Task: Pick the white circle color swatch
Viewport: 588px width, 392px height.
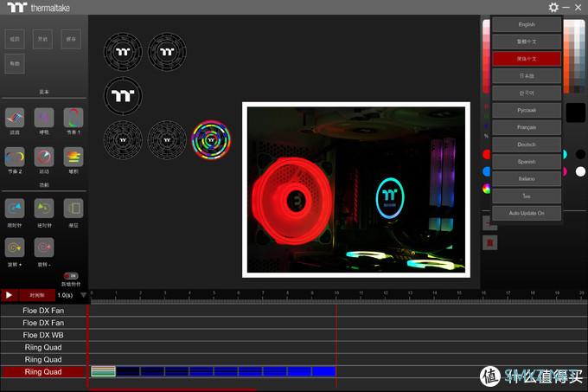Action: 580,171
